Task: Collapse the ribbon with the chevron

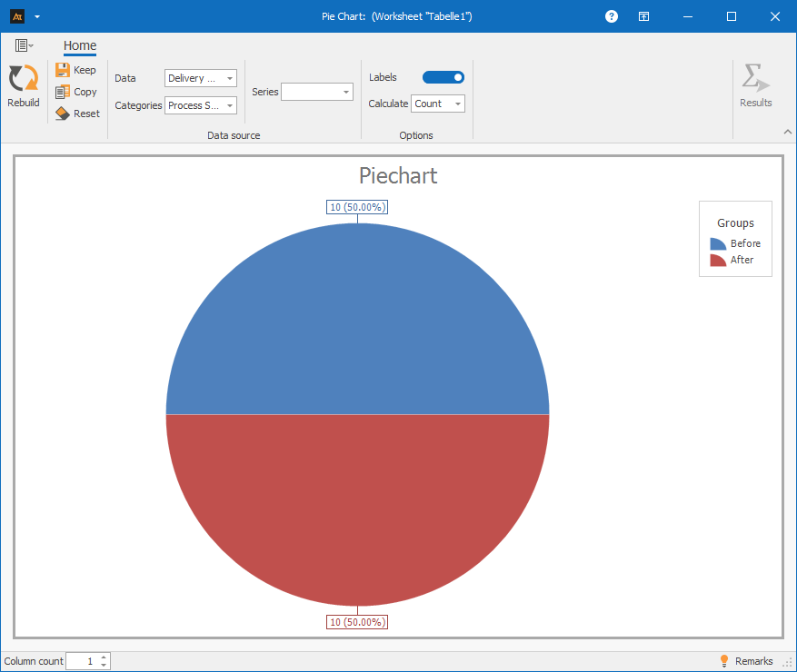Action: 787,133
